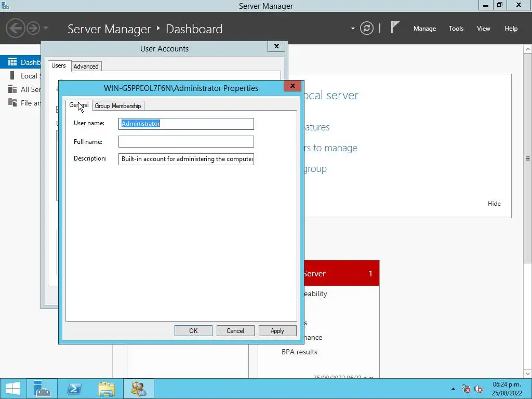This screenshot has height=399, width=532.
Task: Restore down the Server Manager window
Action: pyautogui.click(x=499, y=5)
